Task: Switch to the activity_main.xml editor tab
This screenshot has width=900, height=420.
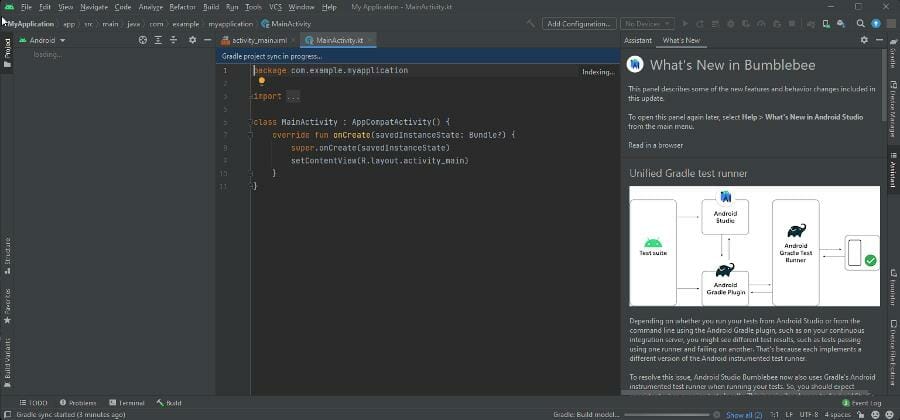Action: coord(259,41)
